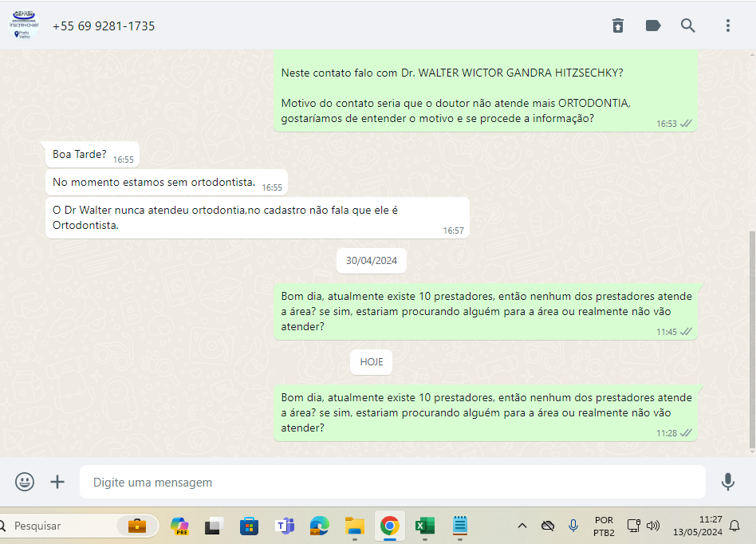The height and width of the screenshot is (544, 756).
Task: Switch to Google Chrome on taskbar
Action: point(390,526)
